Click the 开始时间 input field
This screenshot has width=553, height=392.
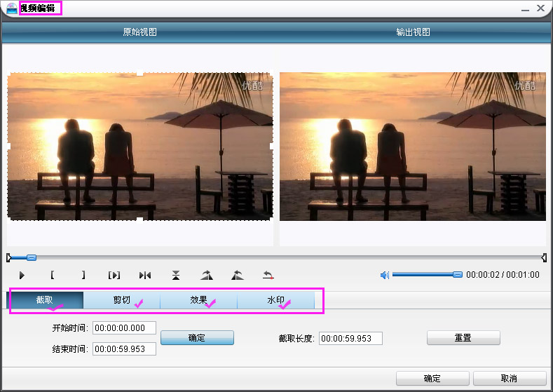point(124,327)
